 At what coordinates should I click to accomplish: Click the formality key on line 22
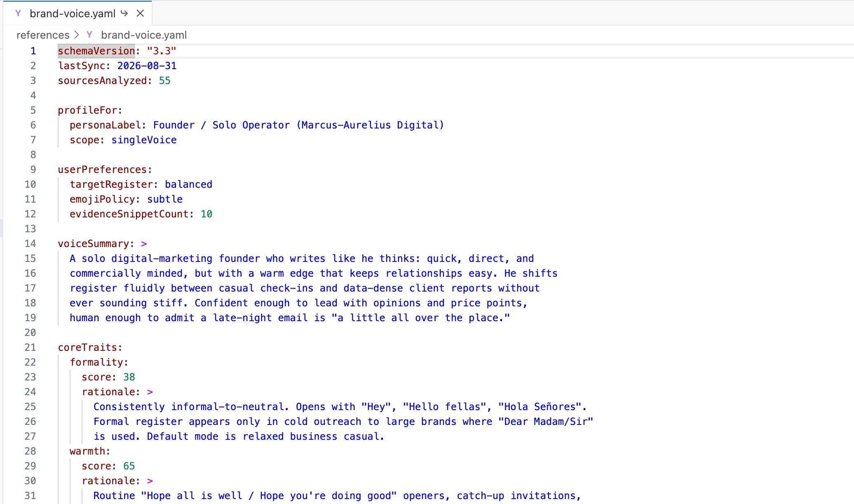tap(96, 362)
